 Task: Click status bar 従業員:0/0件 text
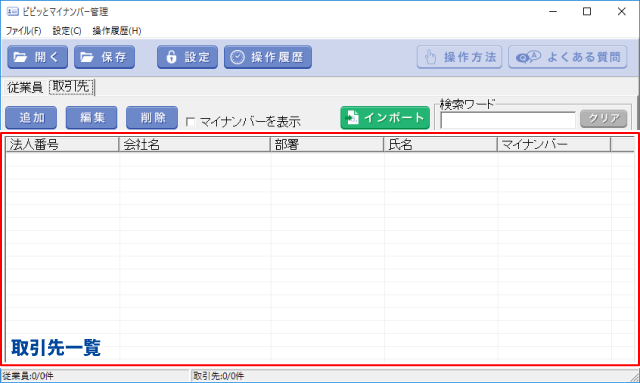pos(28,376)
